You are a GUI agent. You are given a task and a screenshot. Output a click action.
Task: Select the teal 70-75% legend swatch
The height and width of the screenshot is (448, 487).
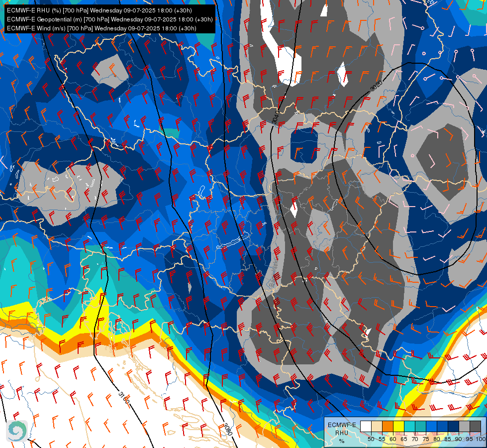[420, 426]
